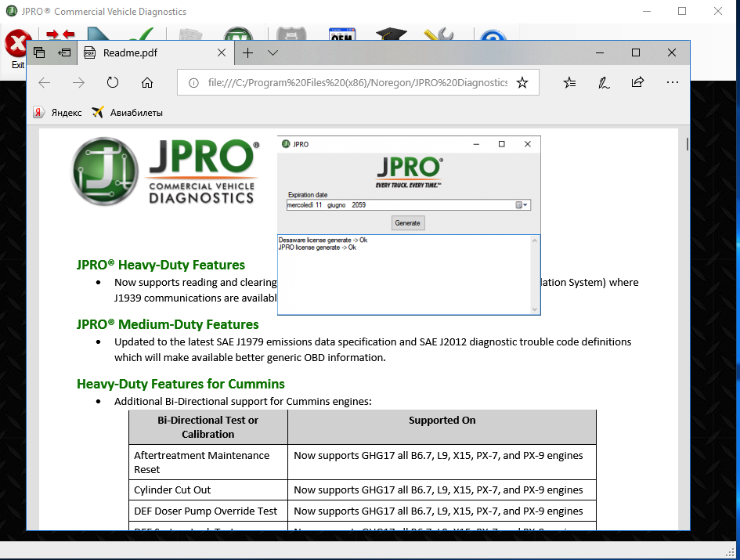
Task: Go to the browser Home page
Action: click(147, 83)
